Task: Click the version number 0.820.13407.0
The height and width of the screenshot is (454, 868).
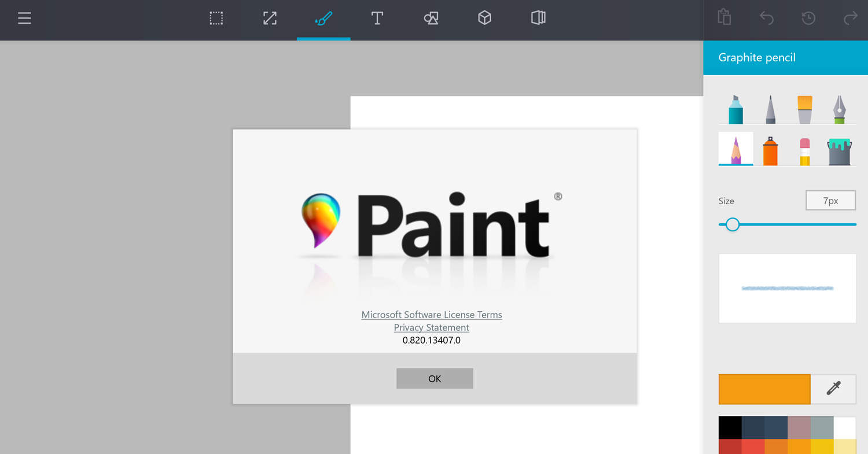Action: (432, 340)
